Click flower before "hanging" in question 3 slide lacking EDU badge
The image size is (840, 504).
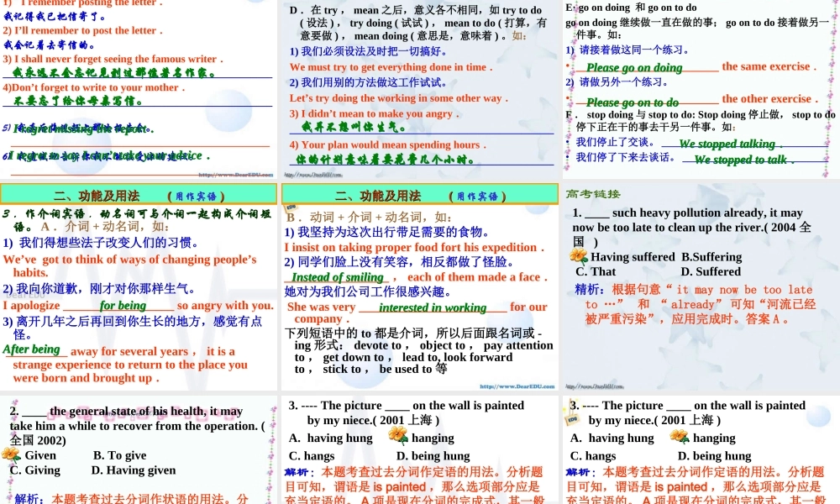pyautogui.click(x=398, y=436)
